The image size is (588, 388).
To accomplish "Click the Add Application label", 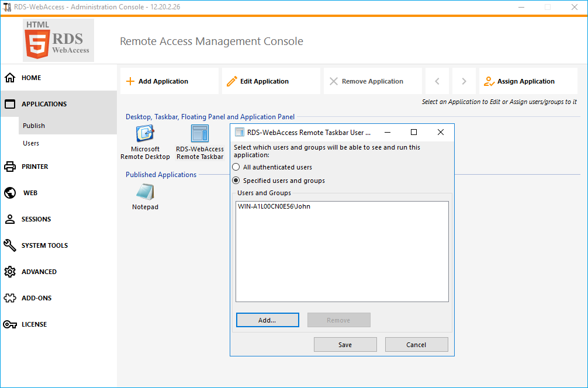I will pos(163,81).
